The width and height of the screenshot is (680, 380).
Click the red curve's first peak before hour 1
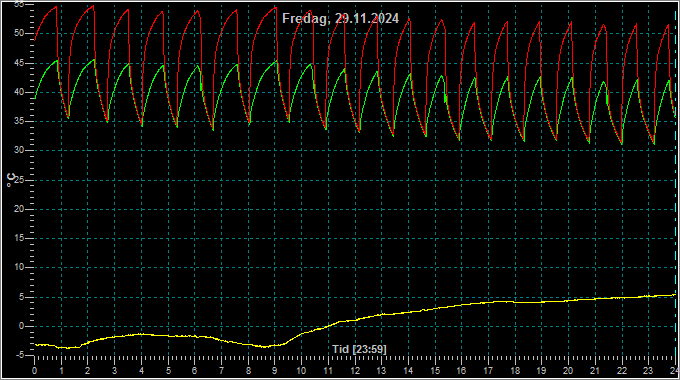(56, 7)
